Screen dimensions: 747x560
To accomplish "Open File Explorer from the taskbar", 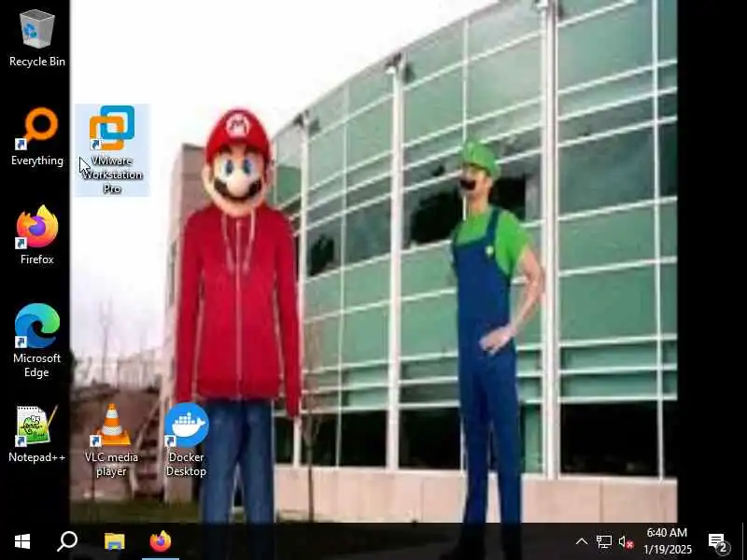I will (114, 541).
